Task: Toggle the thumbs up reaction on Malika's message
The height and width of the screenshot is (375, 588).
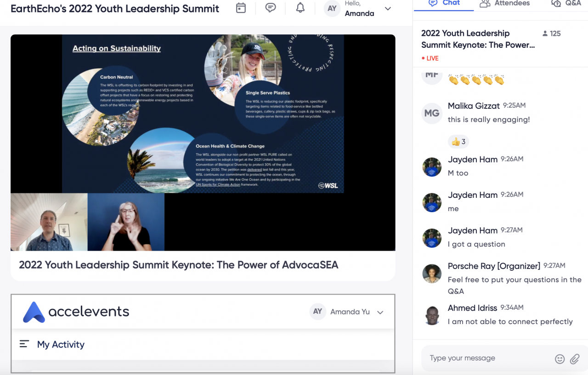Action: tap(458, 141)
